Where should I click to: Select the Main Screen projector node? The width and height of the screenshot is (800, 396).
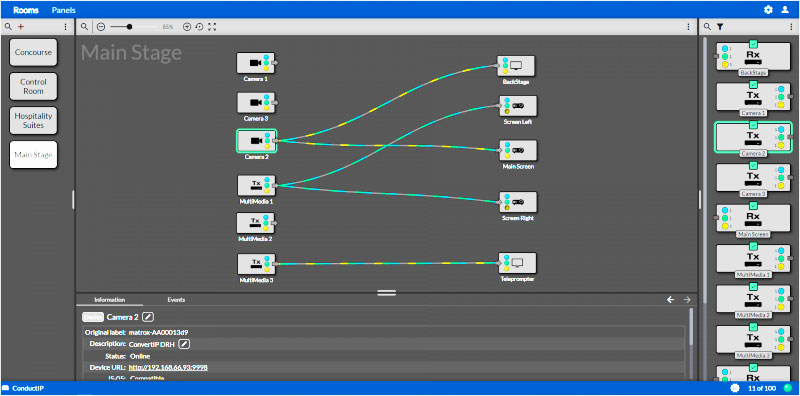(518, 151)
